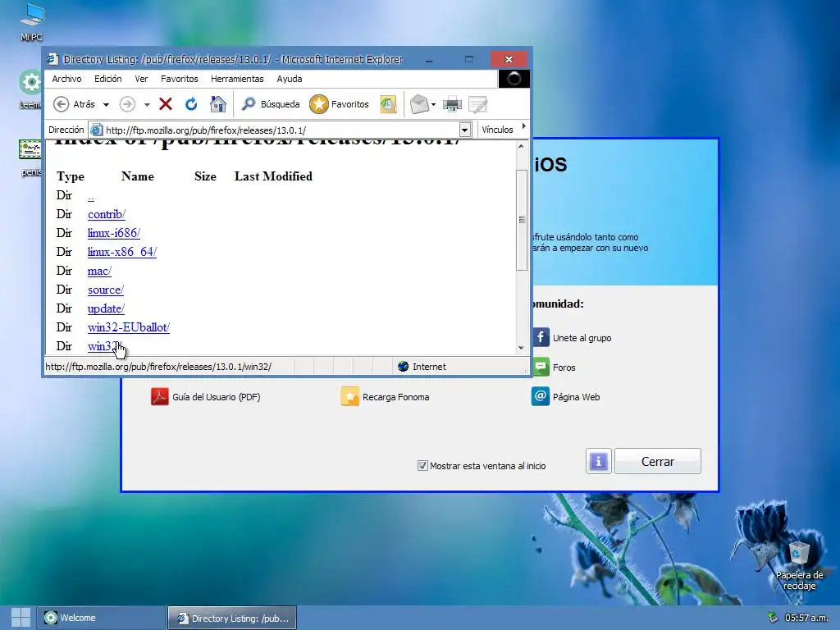Click the vertical scrollbar thumb
This screenshot has width=840, height=630.
coord(521,220)
